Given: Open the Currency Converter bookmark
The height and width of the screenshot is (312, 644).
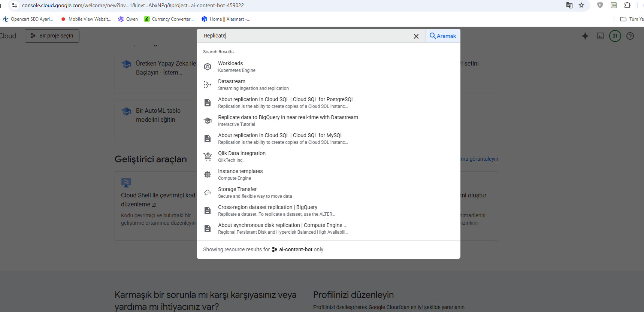Looking at the screenshot, I should point(169,19).
